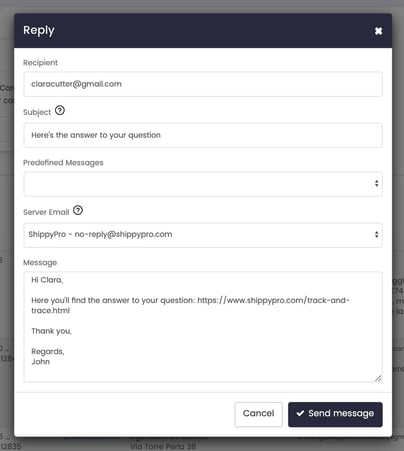The height and width of the screenshot is (451, 404).
Task: Click into the Subject text field
Action: [203, 135]
